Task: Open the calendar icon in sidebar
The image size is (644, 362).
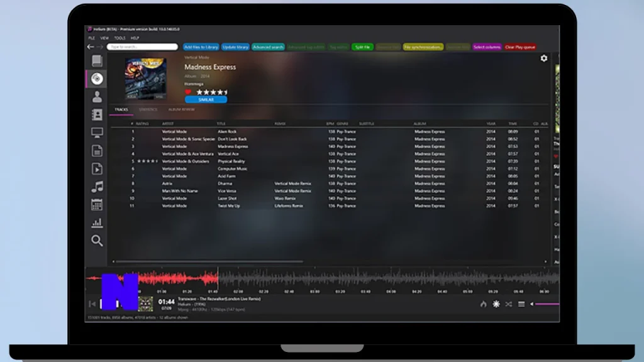Action: point(97,204)
